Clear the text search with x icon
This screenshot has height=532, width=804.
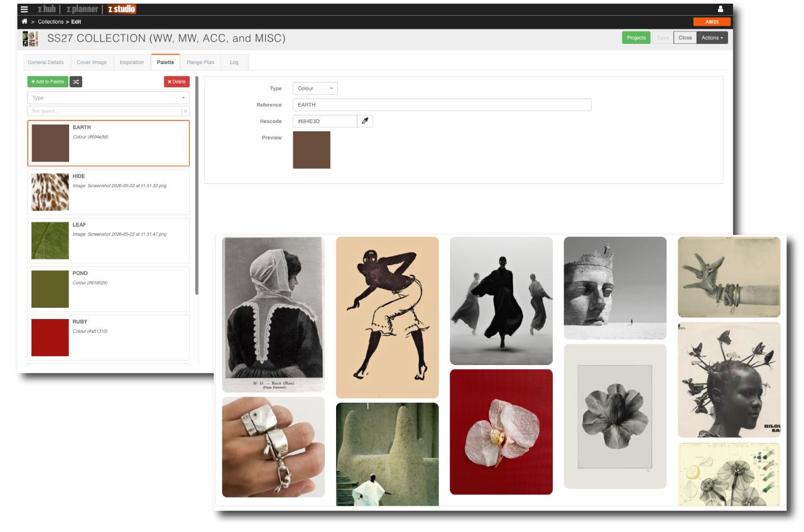(x=185, y=111)
